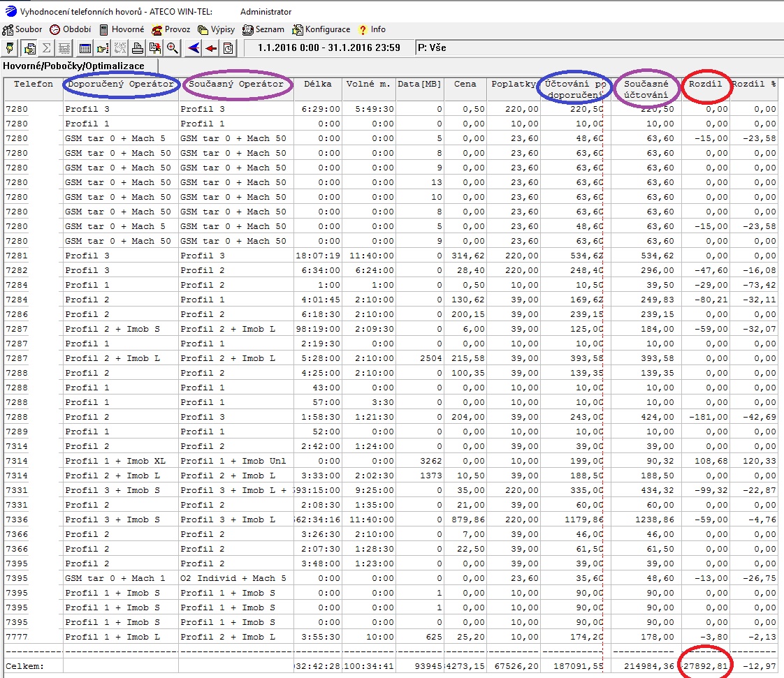The width and height of the screenshot is (784, 678).
Task: Click the greyed bar-chart toolbar icon
Action: pyautogui.click(x=64, y=48)
